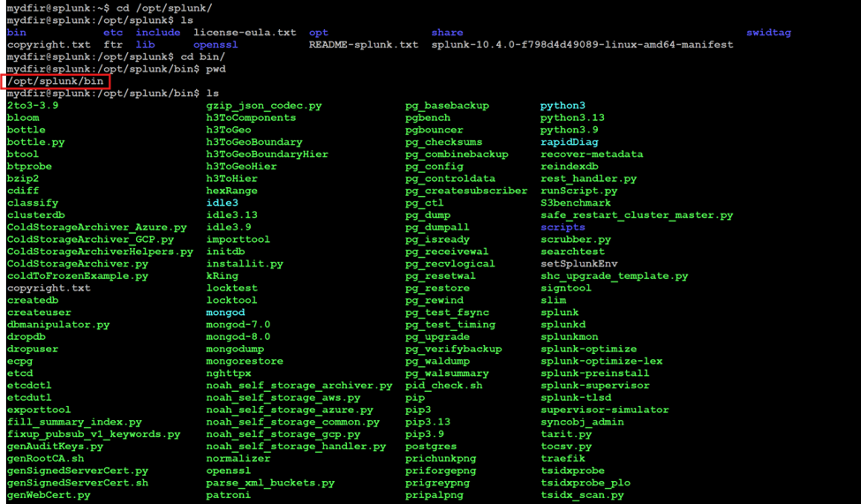Click 'idle3' in the listing

coord(223,203)
